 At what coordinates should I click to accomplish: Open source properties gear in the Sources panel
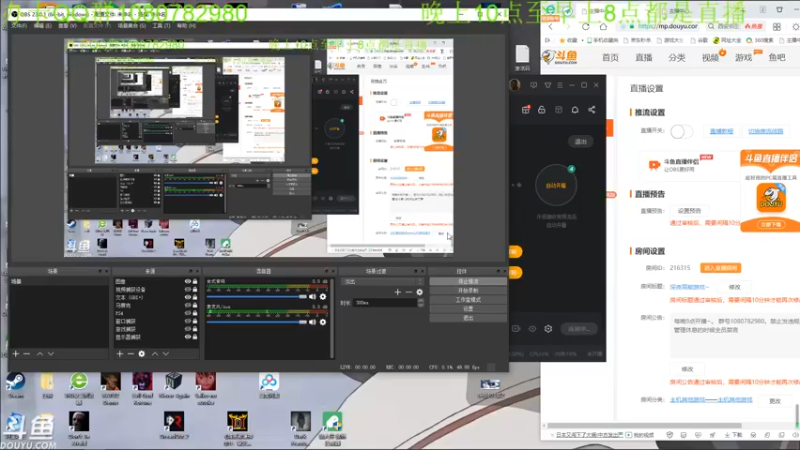(142, 354)
